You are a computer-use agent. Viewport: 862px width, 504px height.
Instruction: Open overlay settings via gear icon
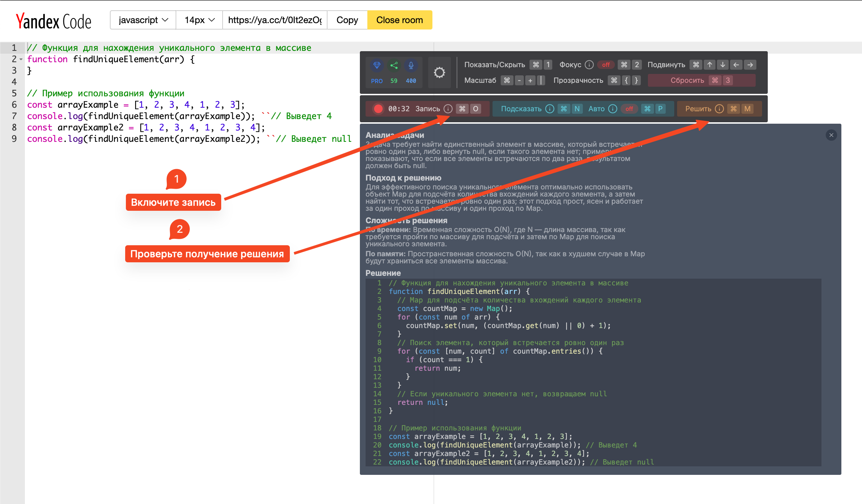point(439,73)
